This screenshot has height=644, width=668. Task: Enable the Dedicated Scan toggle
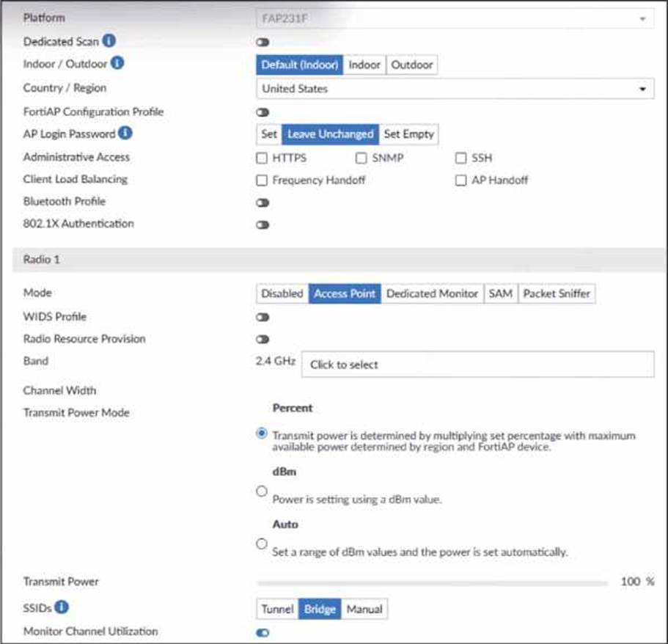[x=263, y=43]
